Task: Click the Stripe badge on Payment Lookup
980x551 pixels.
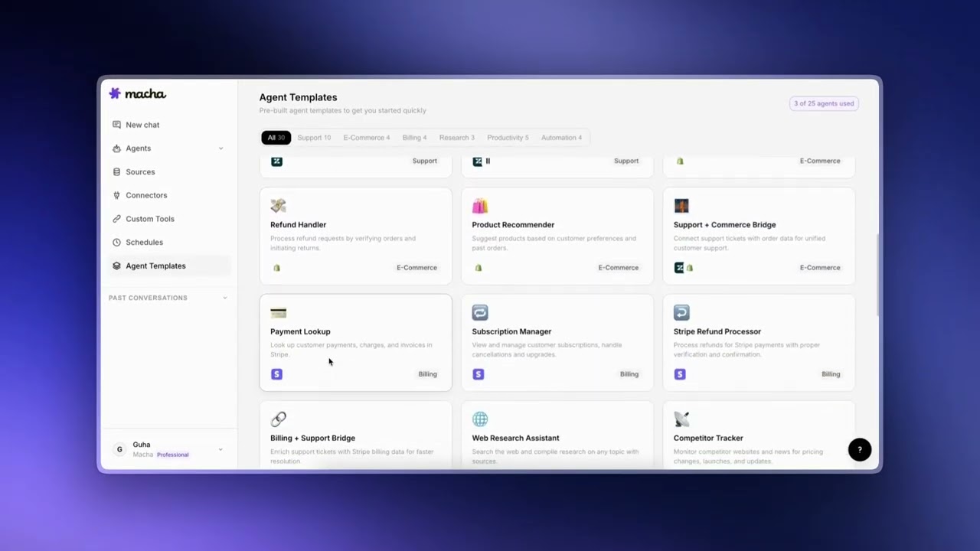Action: point(276,374)
